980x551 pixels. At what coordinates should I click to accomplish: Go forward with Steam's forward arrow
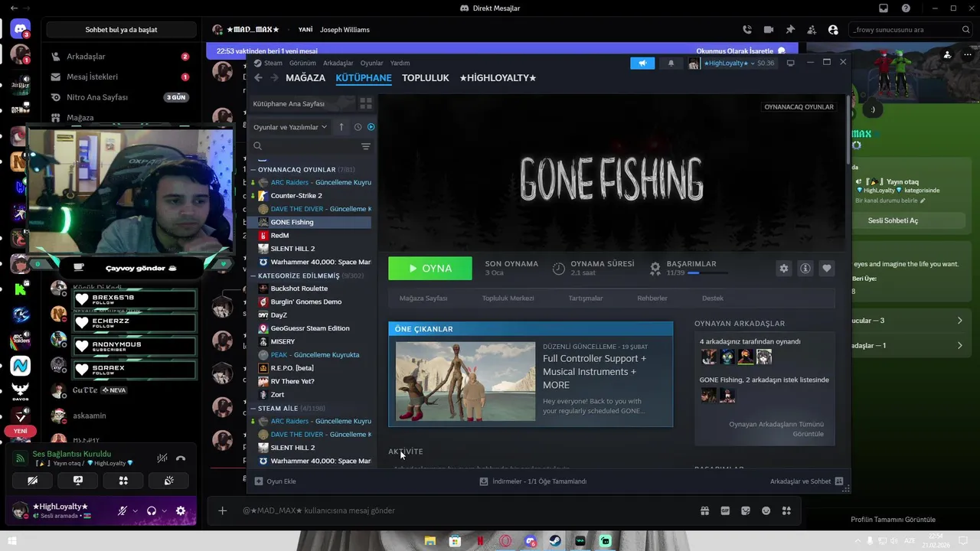273,77
